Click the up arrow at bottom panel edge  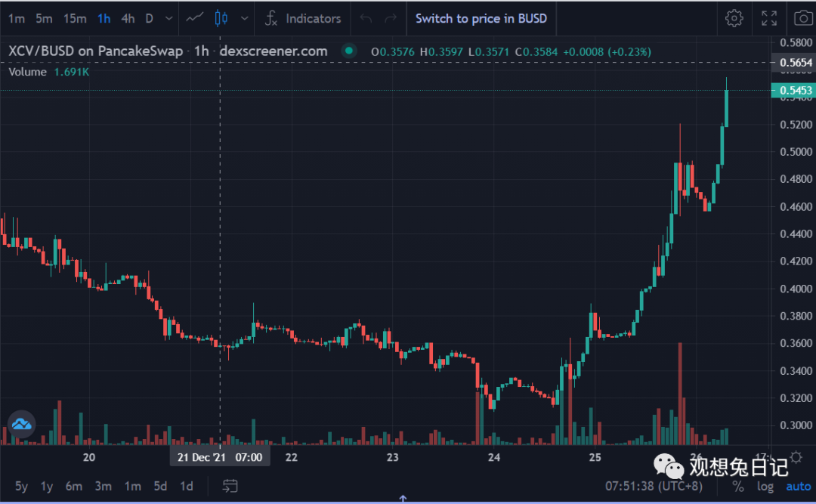pyautogui.click(x=403, y=499)
